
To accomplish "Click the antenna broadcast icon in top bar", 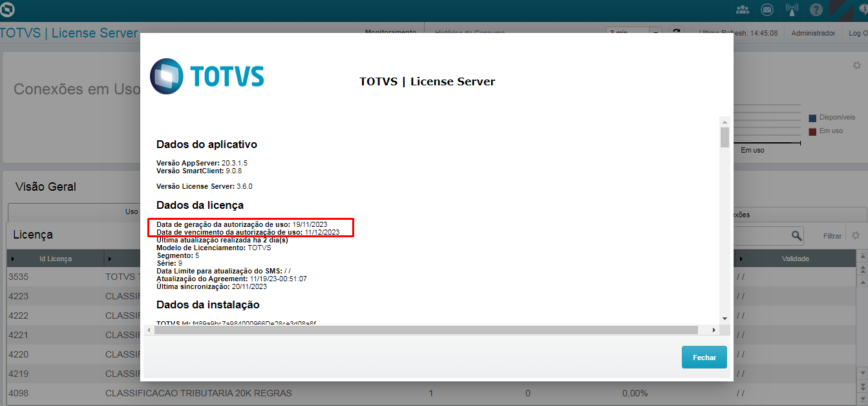I will [792, 10].
